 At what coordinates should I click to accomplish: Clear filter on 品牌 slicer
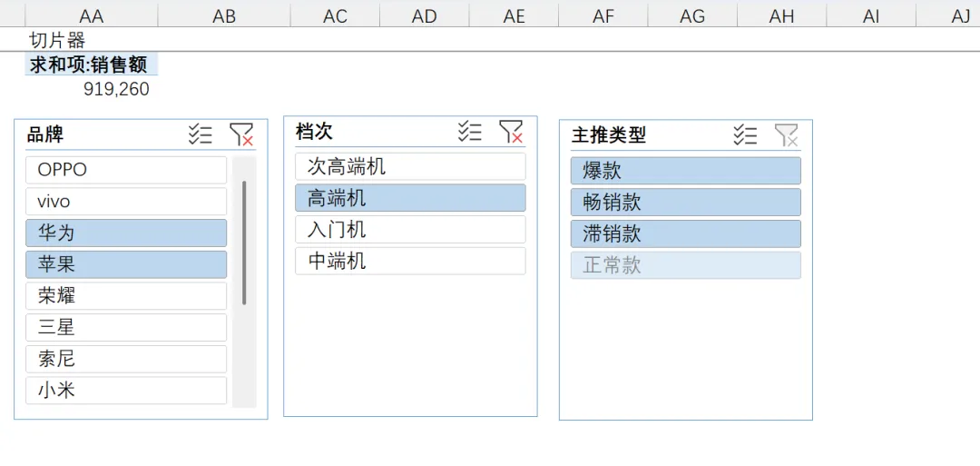(241, 135)
